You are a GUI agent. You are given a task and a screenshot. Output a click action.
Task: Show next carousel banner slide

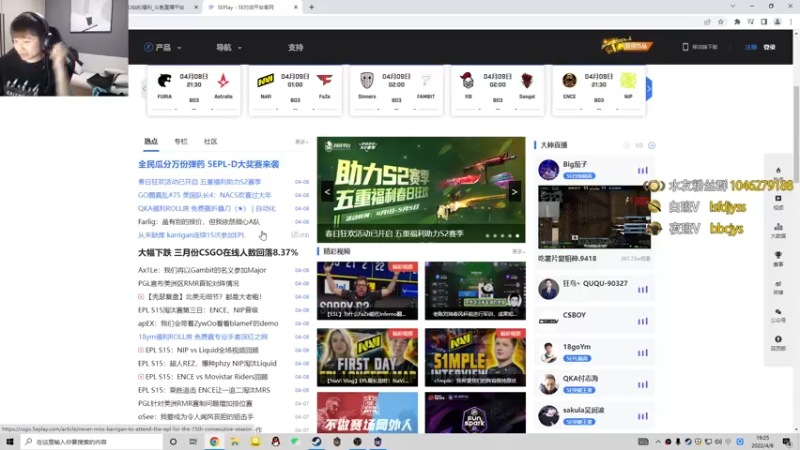514,192
